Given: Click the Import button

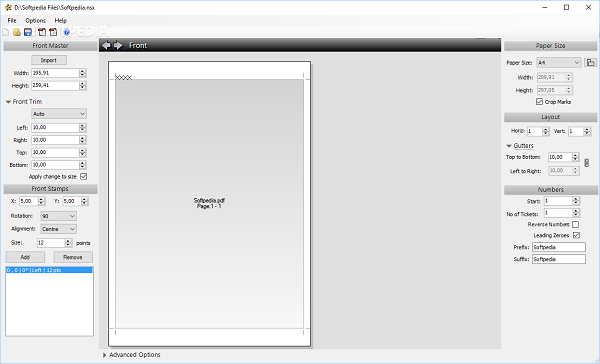Looking at the screenshot, I should tap(49, 60).
